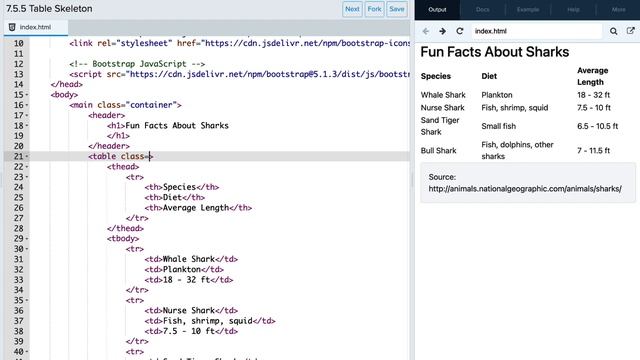Image resolution: width=640 pixels, height=360 pixels.
Task: Collapse the tr fold on line 35
Action: (27, 300)
